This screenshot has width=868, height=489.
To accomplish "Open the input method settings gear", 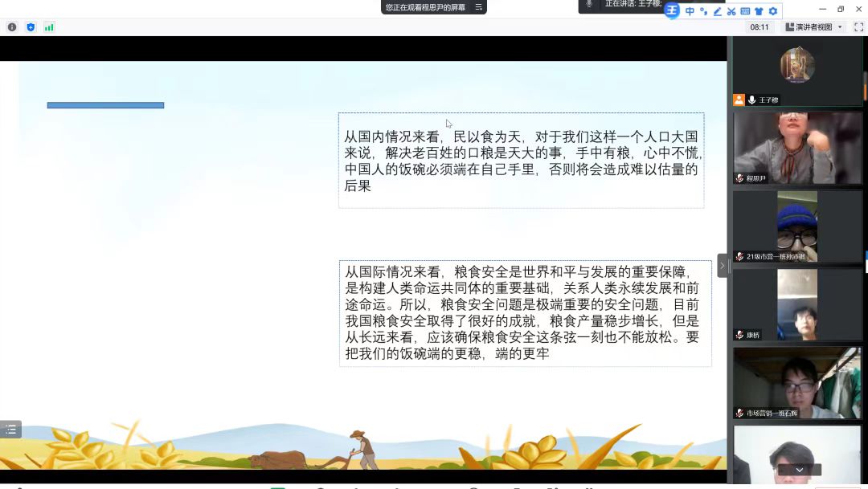I will (773, 11).
